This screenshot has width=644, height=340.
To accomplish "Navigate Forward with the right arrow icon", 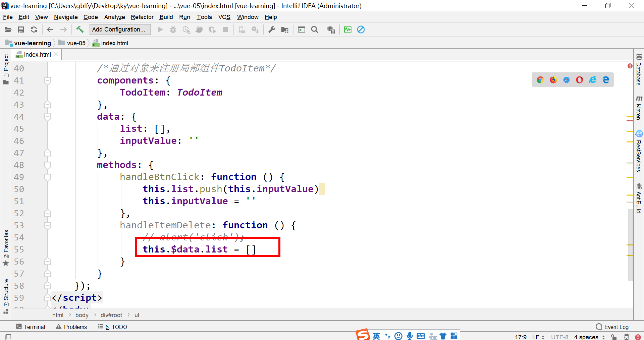I will (x=63, y=30).
